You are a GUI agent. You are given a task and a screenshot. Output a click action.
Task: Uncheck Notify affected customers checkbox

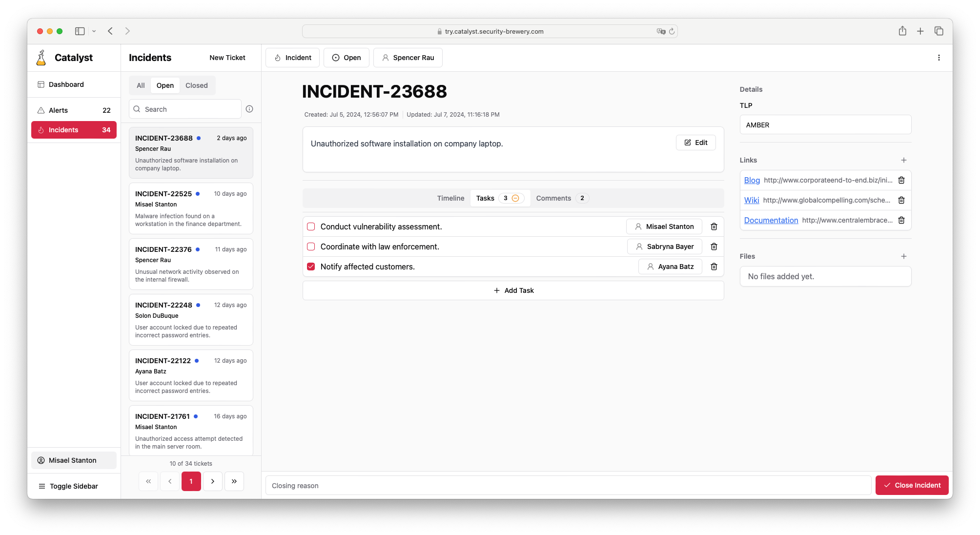[311, 267]
